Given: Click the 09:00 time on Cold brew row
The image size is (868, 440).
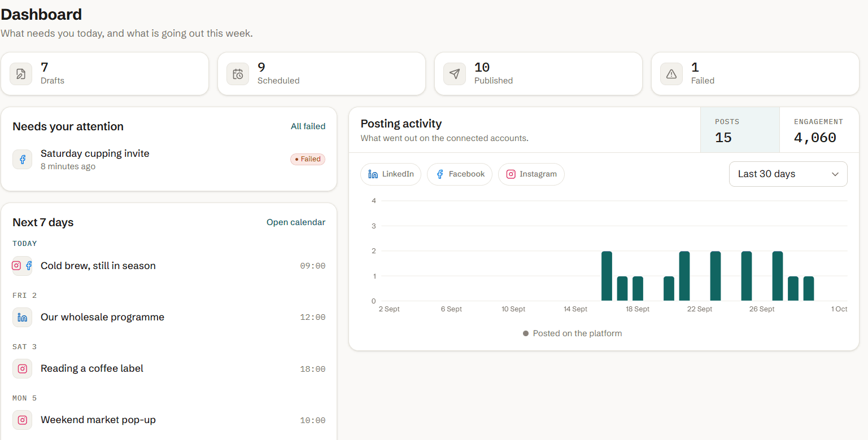Looking at the screenshot, I should [x=313, y=266].
